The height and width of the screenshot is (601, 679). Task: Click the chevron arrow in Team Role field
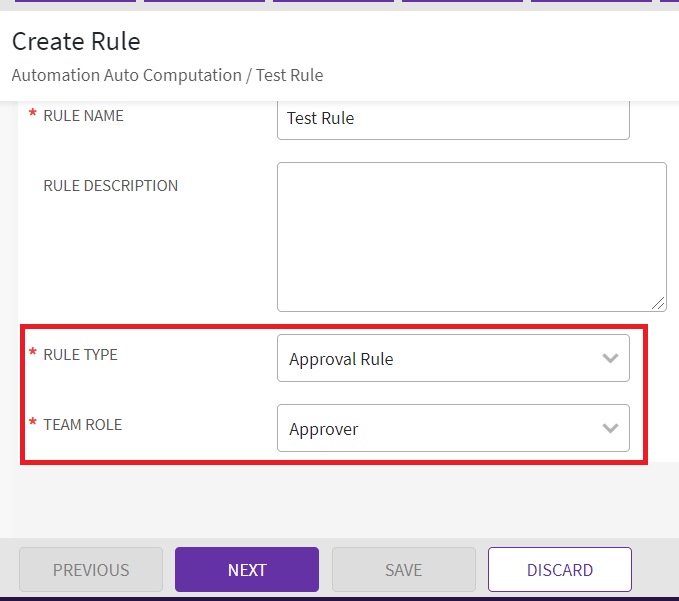tap(610, 429)
